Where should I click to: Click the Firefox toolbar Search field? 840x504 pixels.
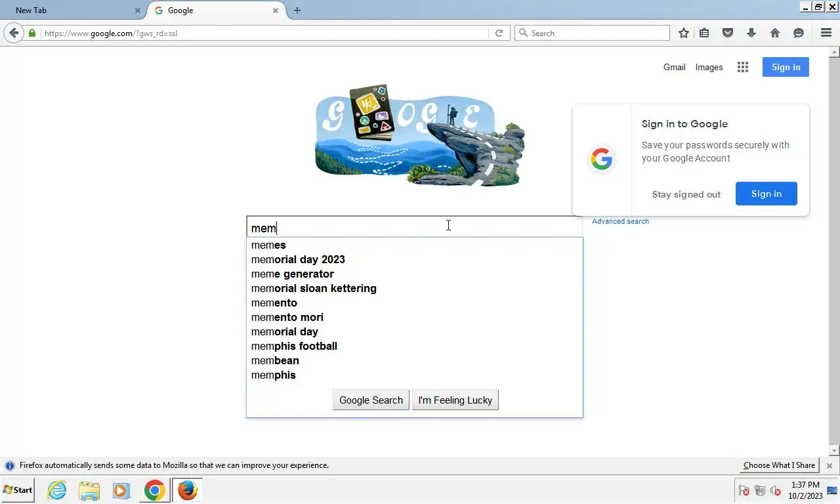(592, 33)
